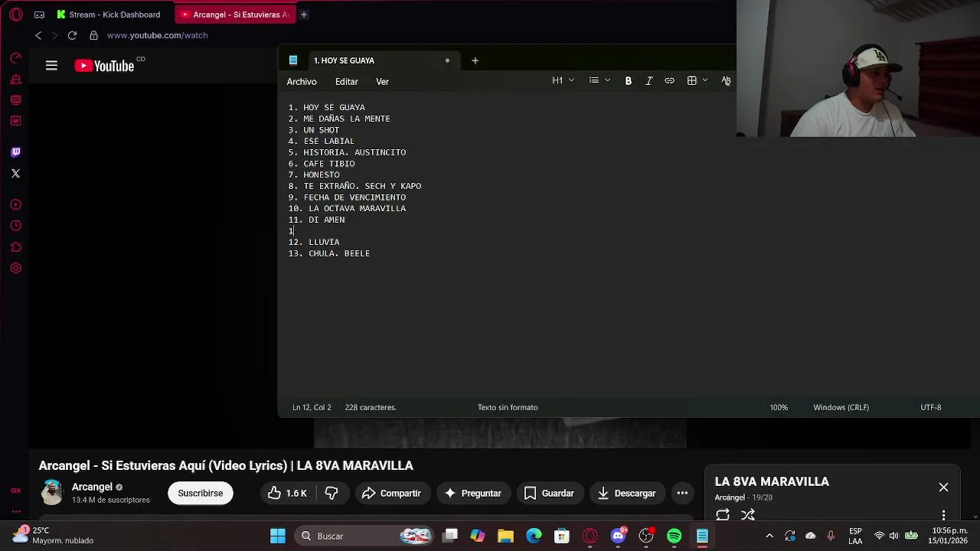Screen dimensions: 980x551
Task: Click the Compartir share button
Action: coord(391,493)
